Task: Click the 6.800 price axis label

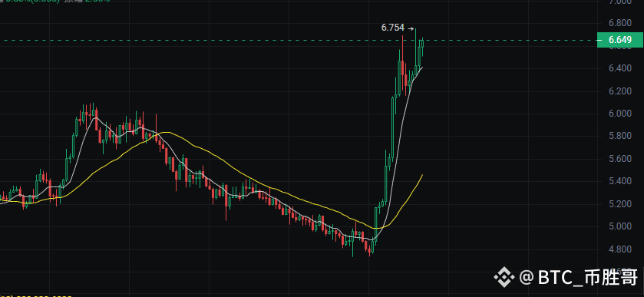Action: (x=620, y=23)
